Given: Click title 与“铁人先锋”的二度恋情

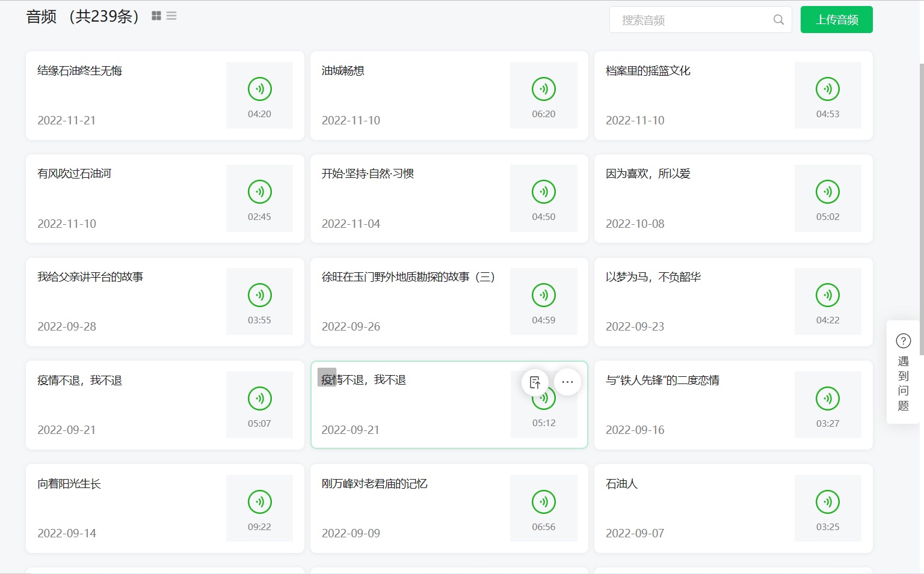Looking at the screenshot, I should pos(662,380).
